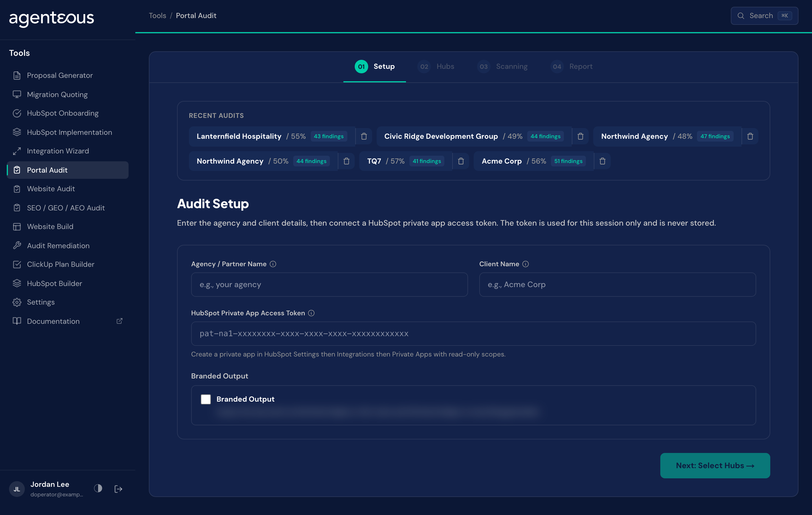
Task: Click the Jordan Lee user name
Action: [x=50, y=484]
